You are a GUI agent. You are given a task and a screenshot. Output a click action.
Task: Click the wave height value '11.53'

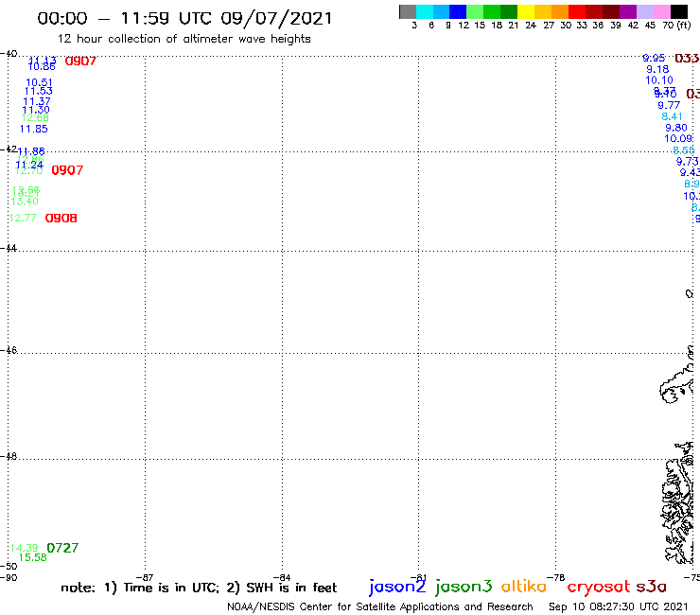(x=39, y=91)
